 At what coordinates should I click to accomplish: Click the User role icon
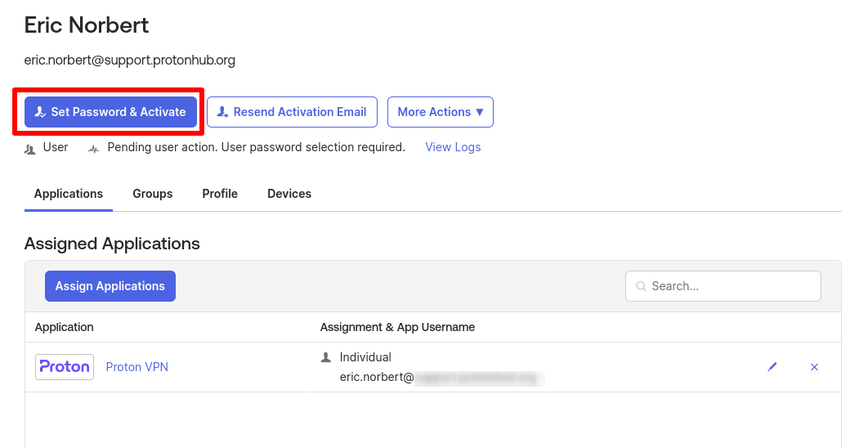(x=30, y=149)
